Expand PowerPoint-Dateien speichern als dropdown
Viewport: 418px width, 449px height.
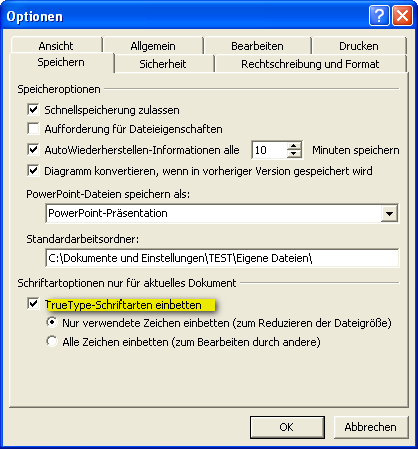tap(389, 213)
